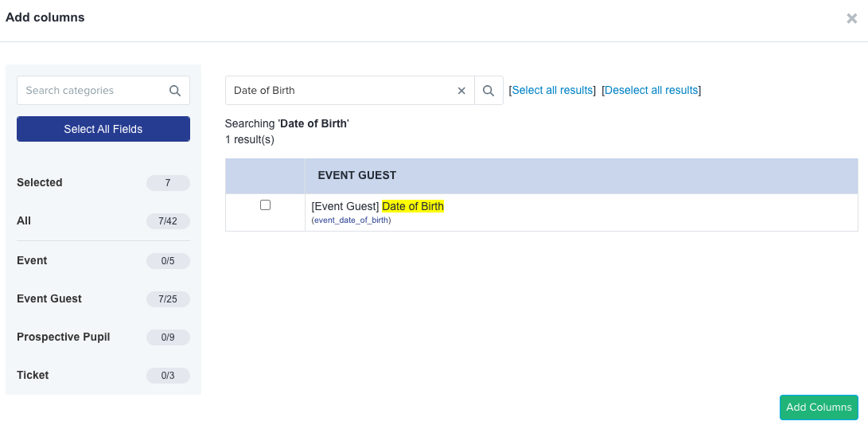Select the Event category
868x425 pixels.
point(103,260)
